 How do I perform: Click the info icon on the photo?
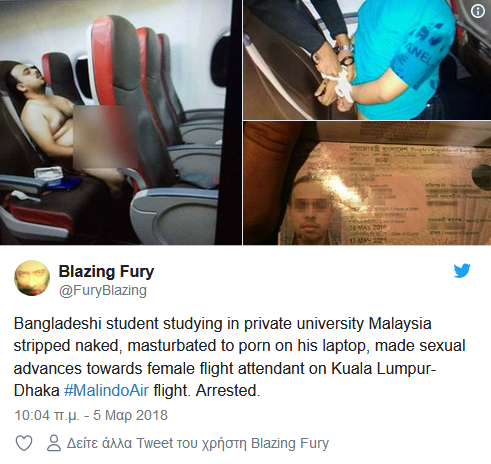click(478, 11)
